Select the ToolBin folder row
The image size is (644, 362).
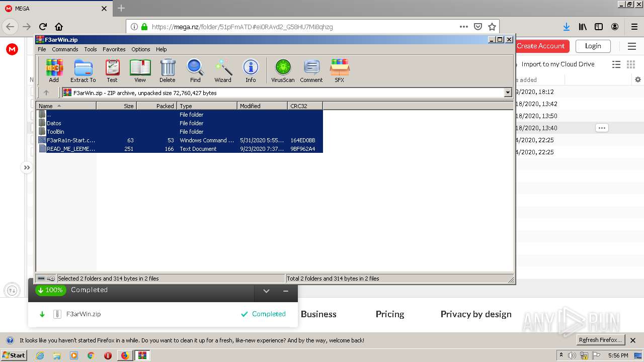(x=180, y=132)
